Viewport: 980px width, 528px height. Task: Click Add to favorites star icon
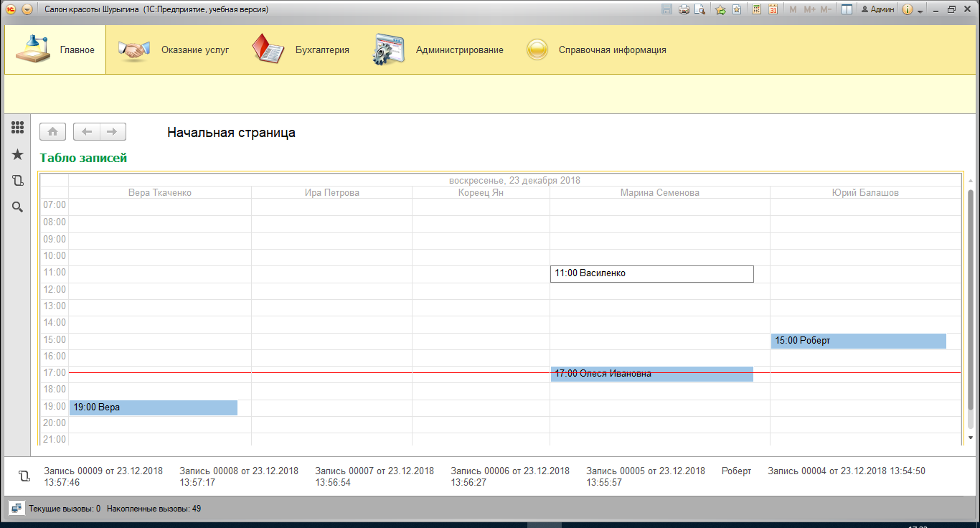pos(720,9)
